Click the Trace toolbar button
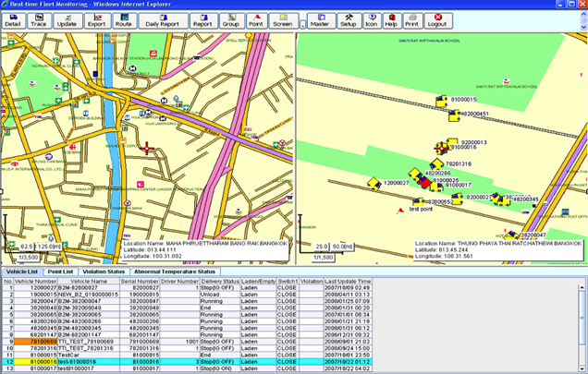 click(x=39, y=20)
